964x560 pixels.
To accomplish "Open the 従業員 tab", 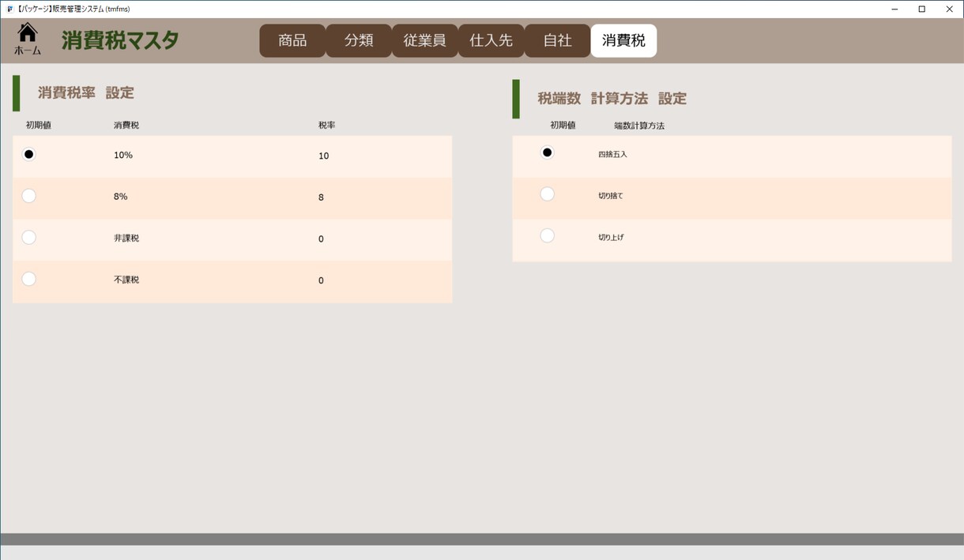I will click(425, 40).
